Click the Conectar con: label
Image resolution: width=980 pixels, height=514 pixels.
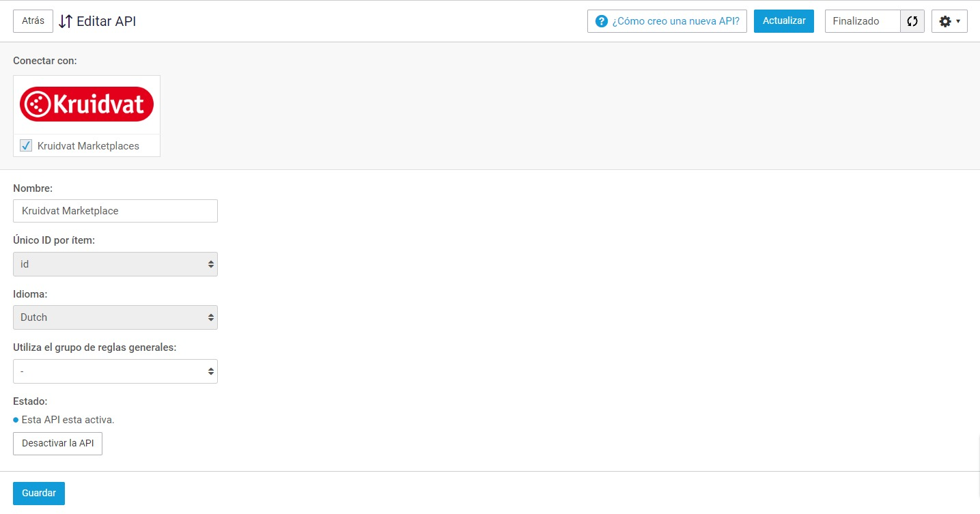point(45,61)
